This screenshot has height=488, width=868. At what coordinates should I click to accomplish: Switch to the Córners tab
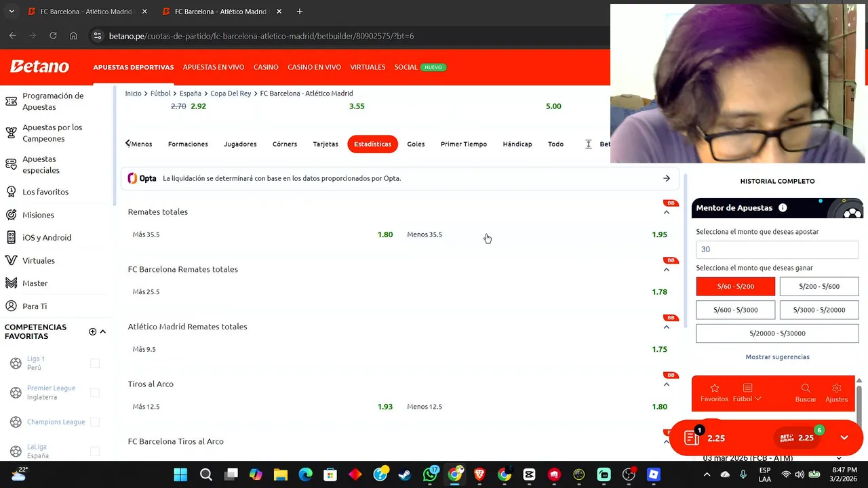[x=285, y=144]
